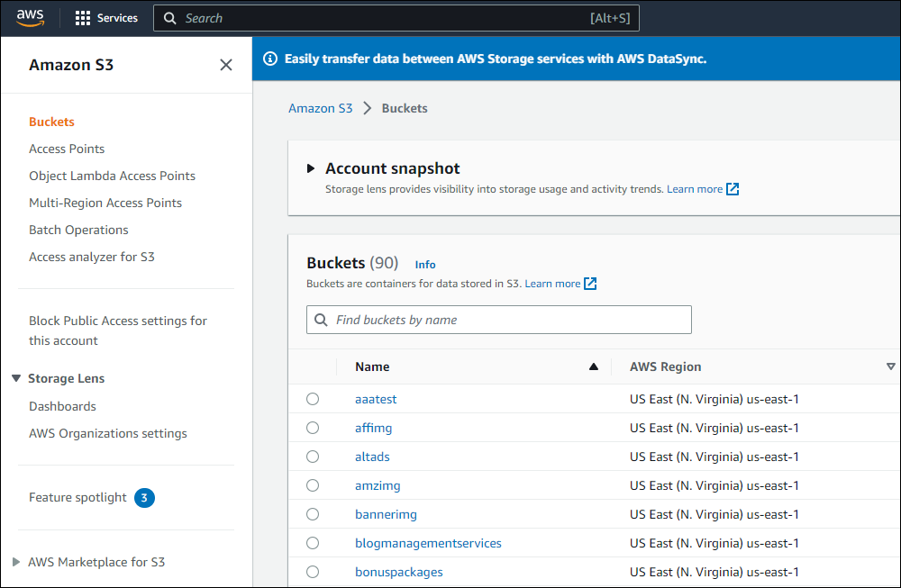
Task: Open the blogmanagementservices bucket
Action: tap(428, 543)
